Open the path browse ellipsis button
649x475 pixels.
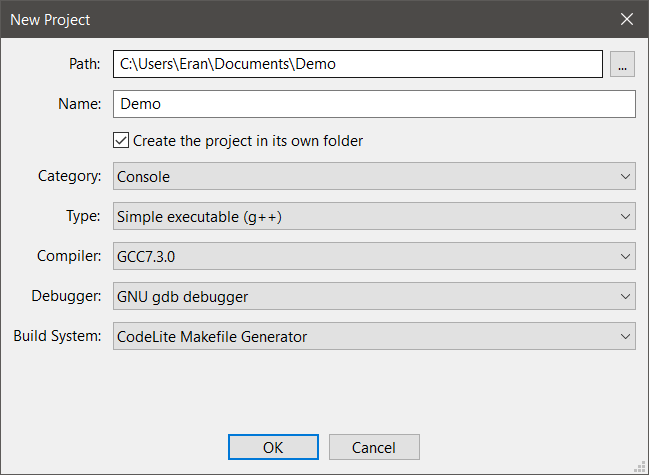pos(622,64)
